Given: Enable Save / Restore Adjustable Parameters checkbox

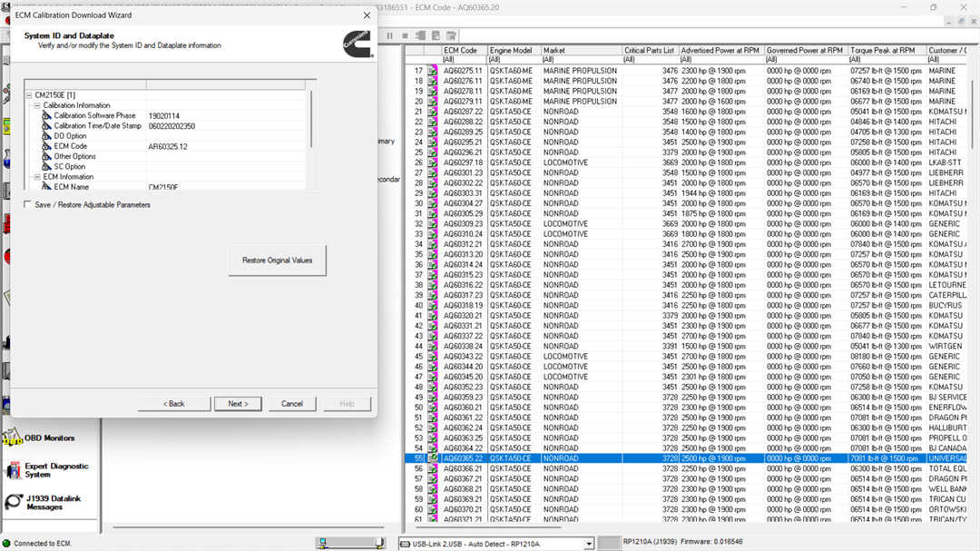Looking at the screenshot, I should [x=27, y=205].
